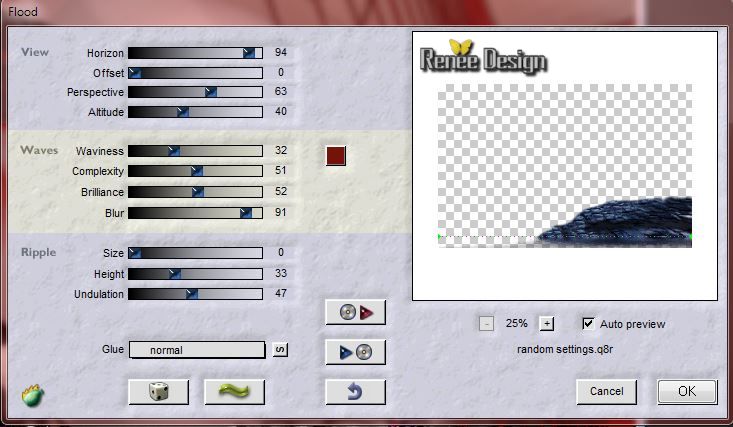The image size is (733, 427).
Task: Toggle the Auto preview checkbox
Action: click(588, 323)
